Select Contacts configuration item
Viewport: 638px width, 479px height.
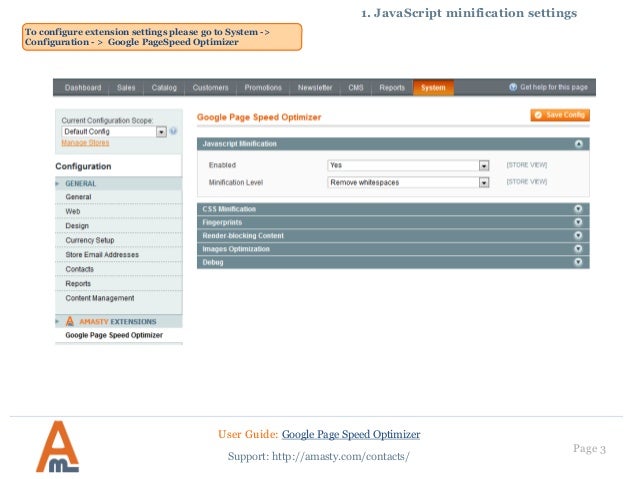coord(119,269)
